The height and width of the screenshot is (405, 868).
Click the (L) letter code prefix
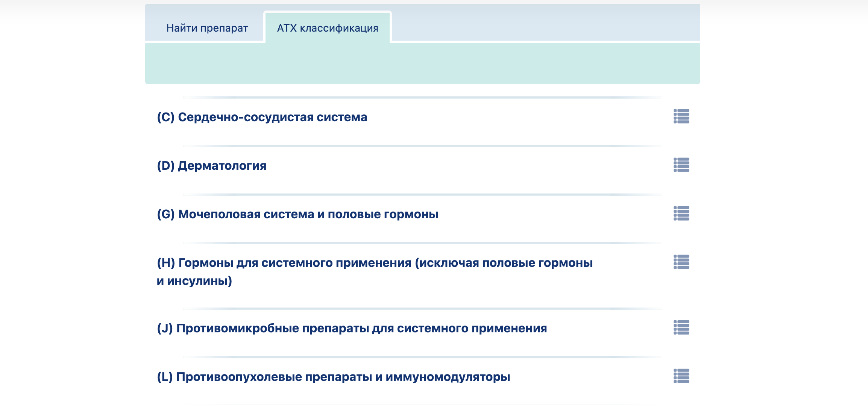[x=165, y=377]
